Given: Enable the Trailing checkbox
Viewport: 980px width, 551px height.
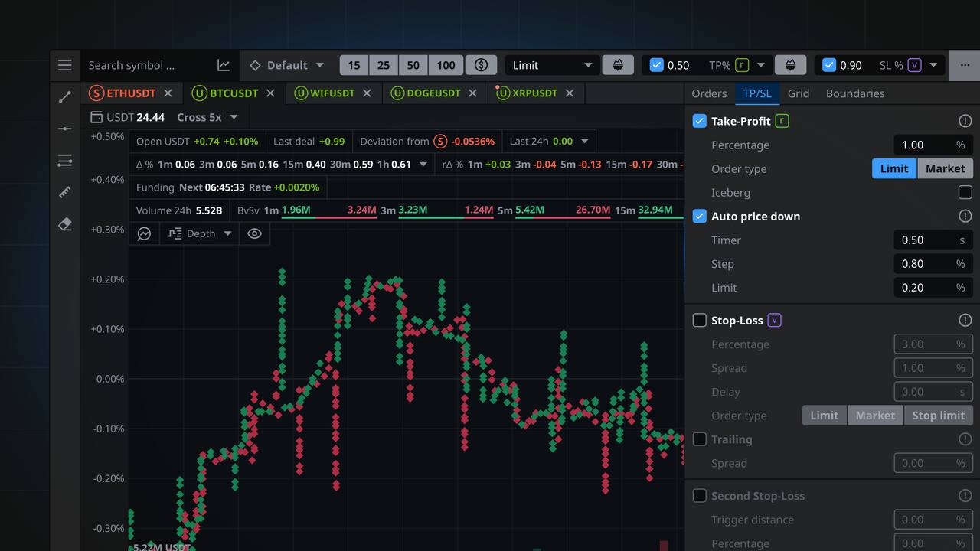Looking at the screenshot, I should click(x=699, y=439).
